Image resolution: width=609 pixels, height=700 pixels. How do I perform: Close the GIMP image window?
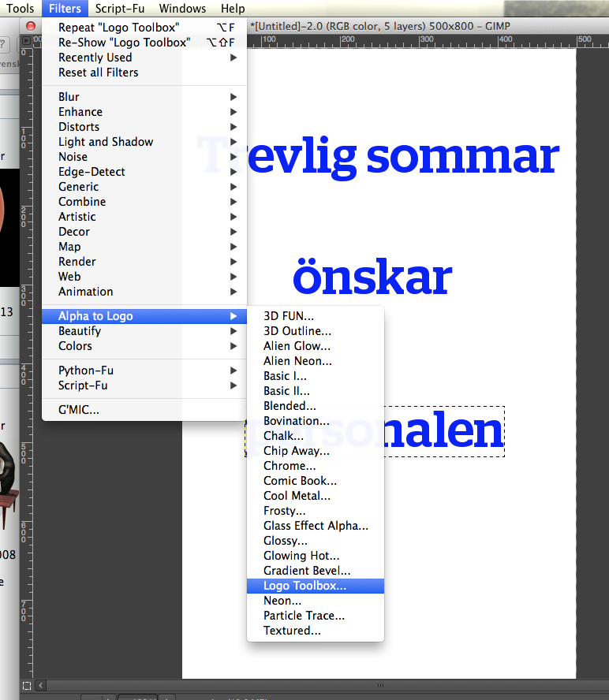31,26
